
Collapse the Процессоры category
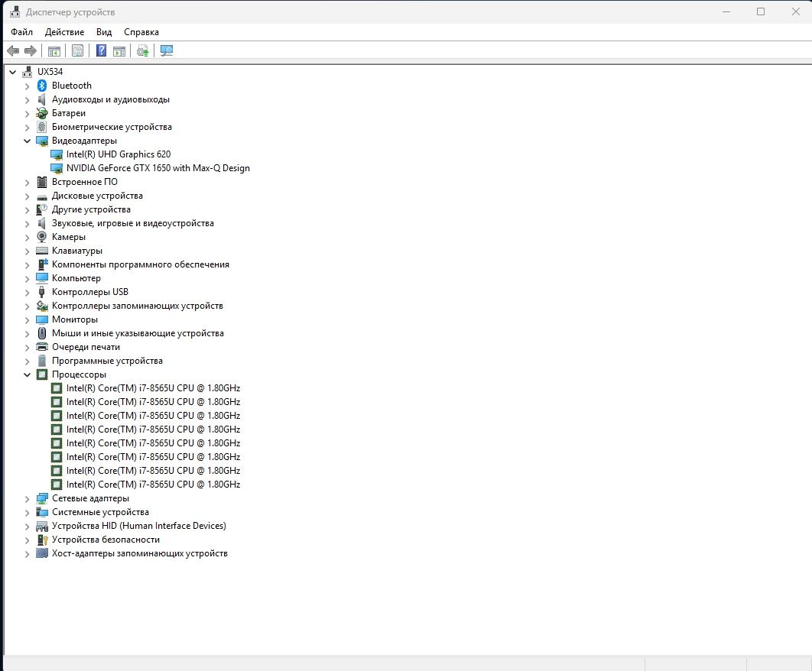pyautogui.click(x=27, y=374)
